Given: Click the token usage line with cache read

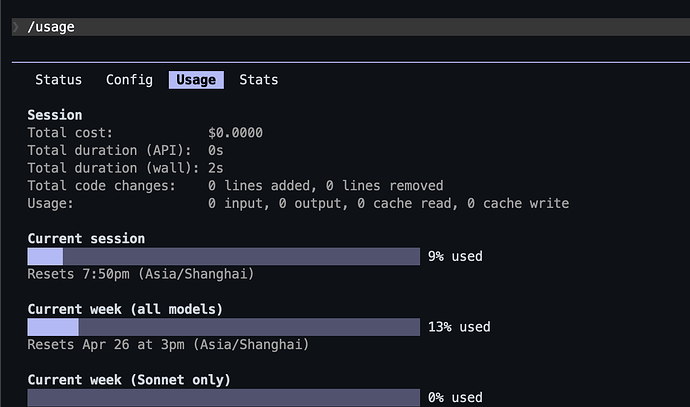Looking at the screenshot, I should [x=389, y=203].
